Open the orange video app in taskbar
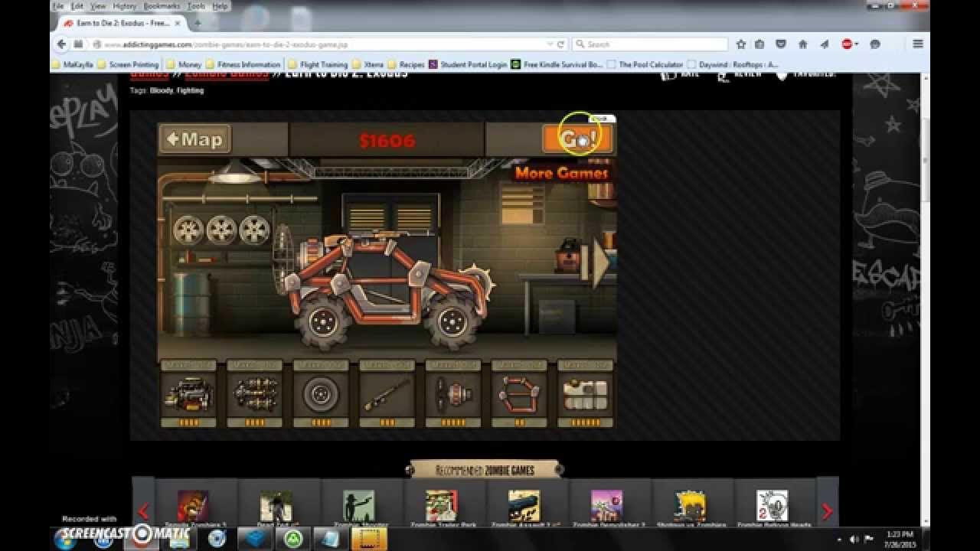980x551 pixels. point(369,538)
